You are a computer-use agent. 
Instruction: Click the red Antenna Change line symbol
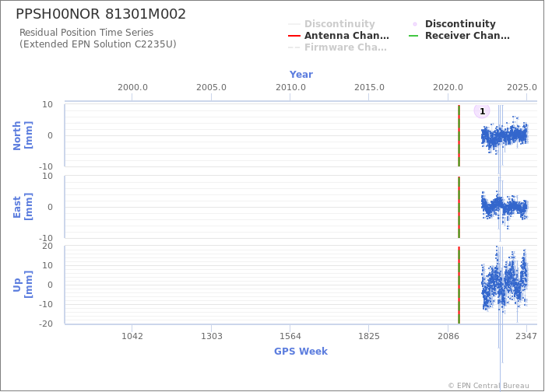[x=294, y=36]
